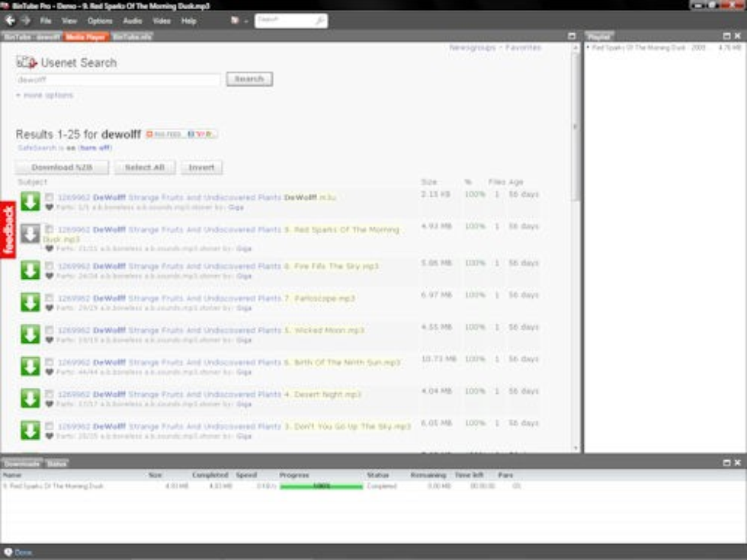Tick checkbox for Fire Fills The Sky result
The height and width of the screenshot is (560, 747).
pyautogui.click(x=49, y=266)
